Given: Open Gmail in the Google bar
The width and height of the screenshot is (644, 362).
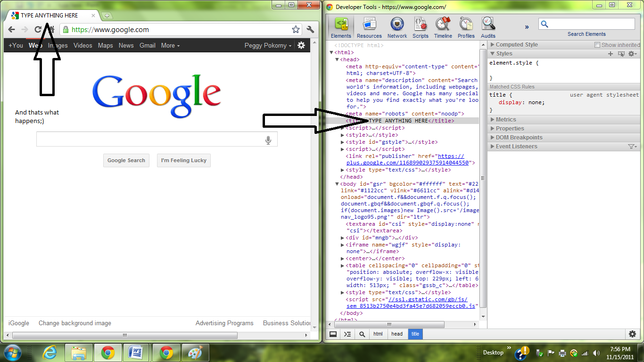Looking at the screenshot, I should tap(148, 46).
